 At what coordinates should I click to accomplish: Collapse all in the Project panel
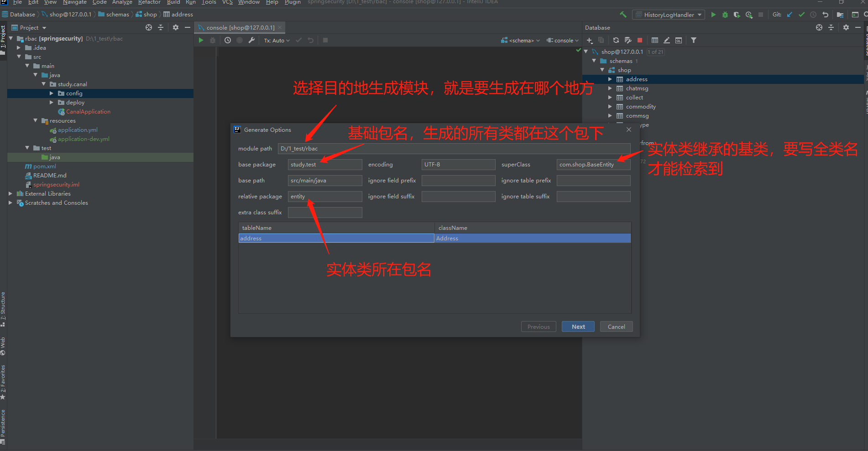pyautogui.click(x=161, y=27)
